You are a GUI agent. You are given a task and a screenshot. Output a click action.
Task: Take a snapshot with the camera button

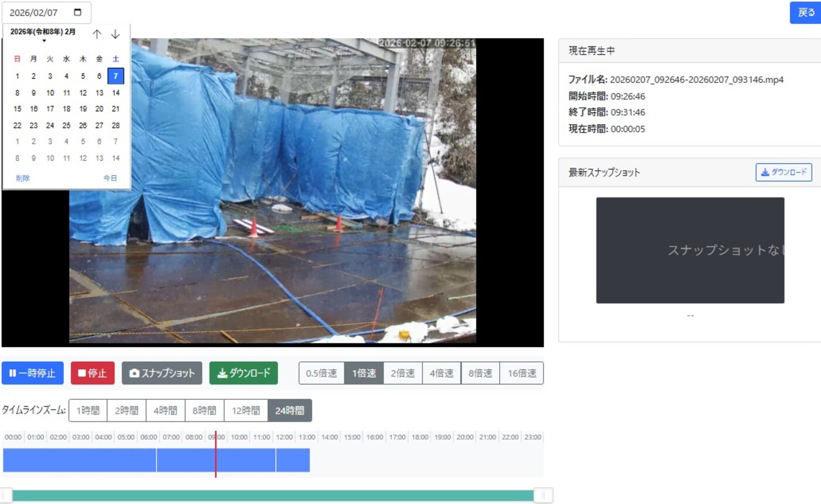(162, 373)
